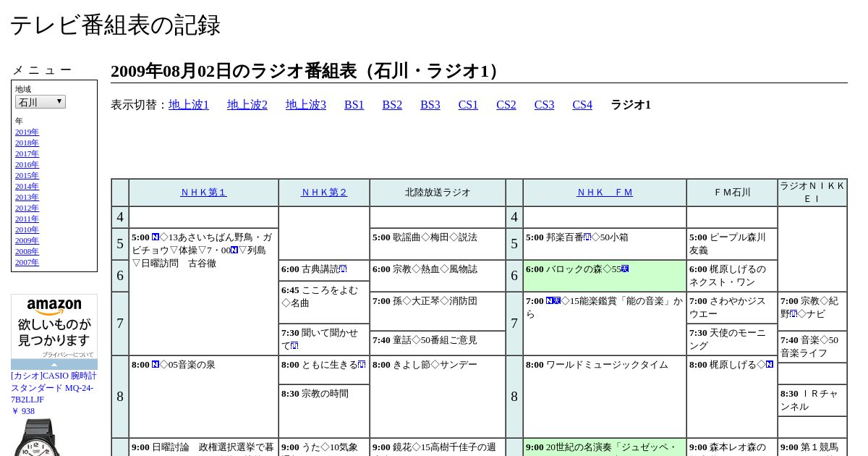The image size is (868, 456).
Task: Click the 北陸放送ラジオ column header
Action: [x=438, y=193]
